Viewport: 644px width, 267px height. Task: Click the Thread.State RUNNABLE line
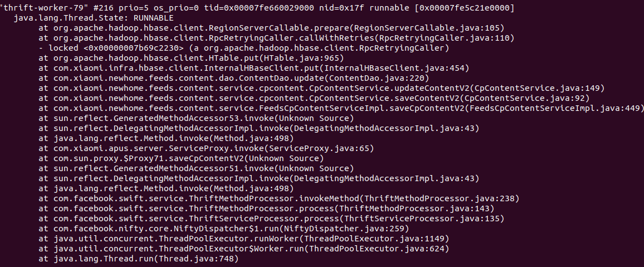pyautogui.click(x=93, y=18)
